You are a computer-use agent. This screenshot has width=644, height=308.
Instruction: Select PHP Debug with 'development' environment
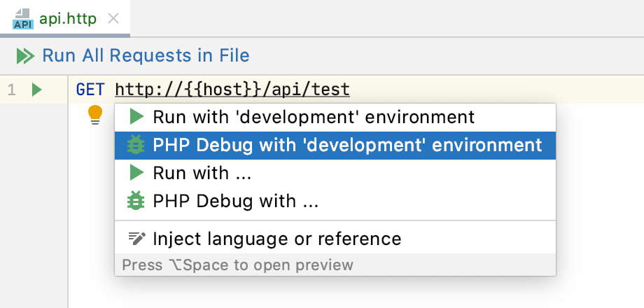(347, 145)
